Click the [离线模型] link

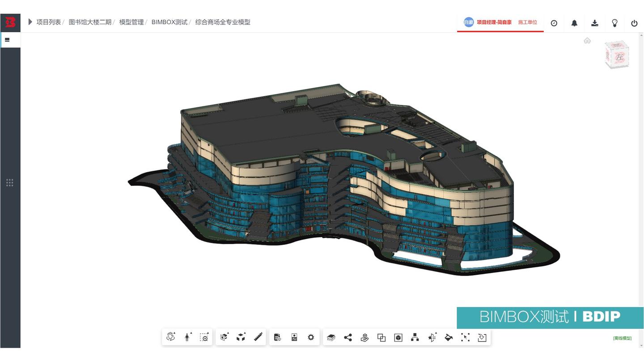pos(623,338)
